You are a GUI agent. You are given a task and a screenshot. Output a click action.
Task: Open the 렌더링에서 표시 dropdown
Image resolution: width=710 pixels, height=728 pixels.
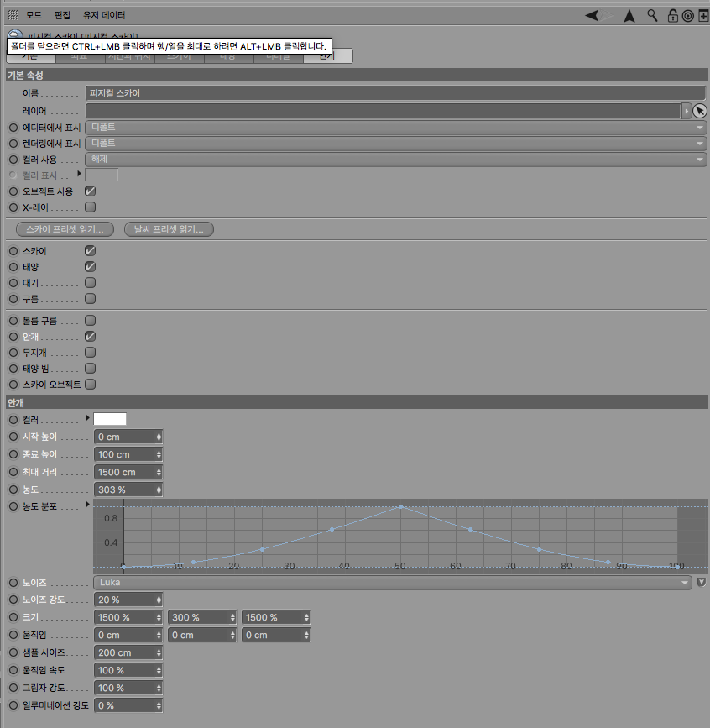pos(396,144)
